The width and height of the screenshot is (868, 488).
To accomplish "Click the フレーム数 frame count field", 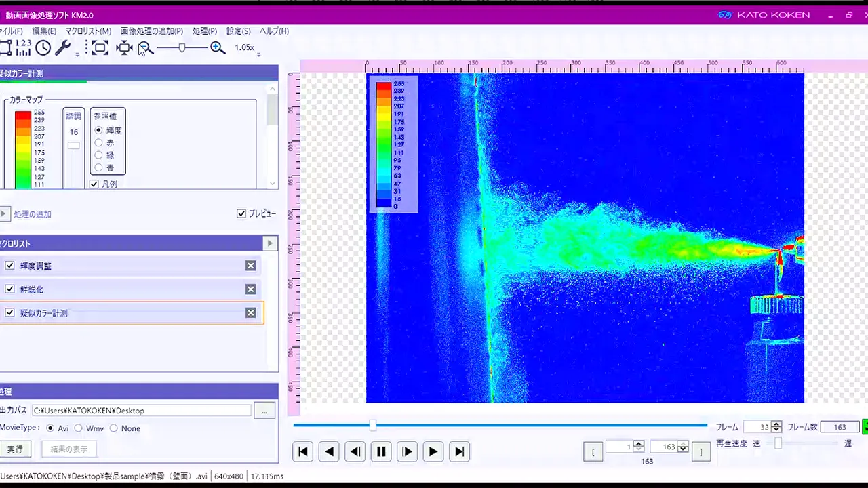I will [x=840, y=427].
